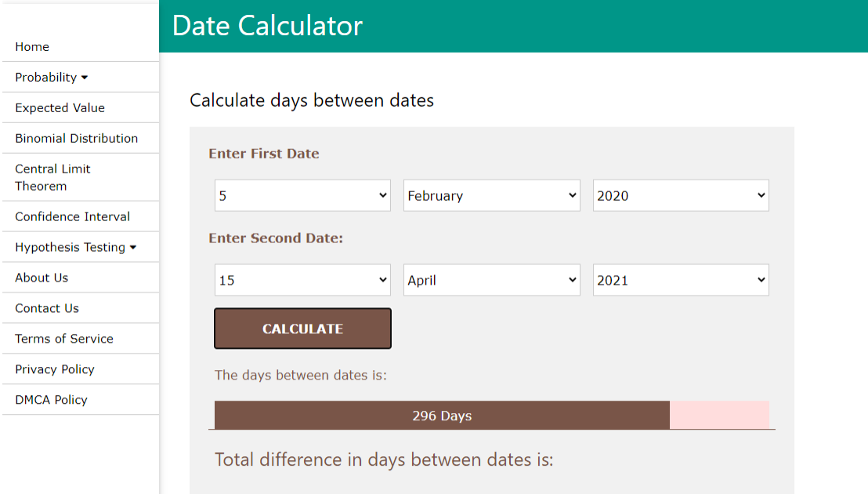The height and width of the screenshot is (494, 868).
Task: Visit the About Us link
Action: [42, 278]
